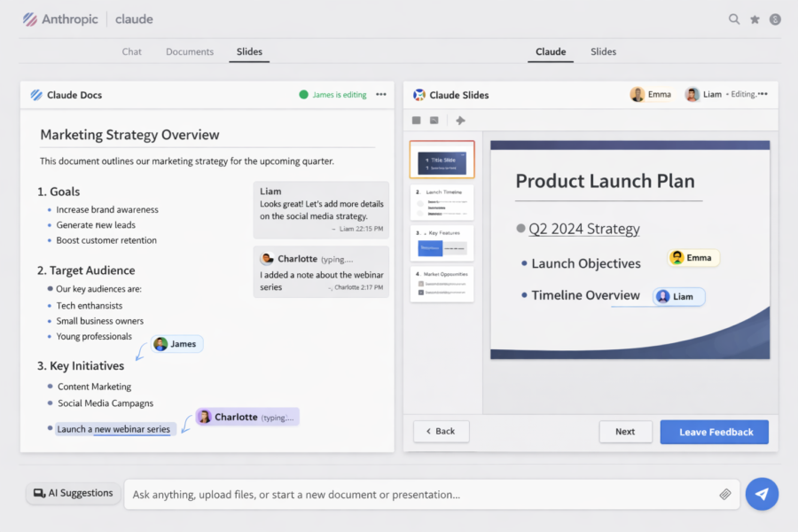Image resolution: width=798 pixels, height=532 pixels.
Task: Click Charlotte's avatar in the comment card
Action: pos(267,259)
